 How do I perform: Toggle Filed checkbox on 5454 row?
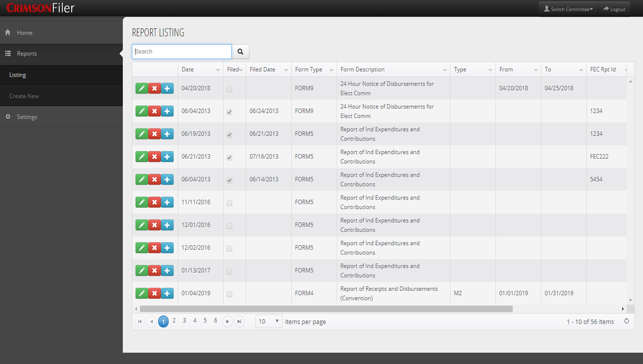pyautogui.click(x=229, y=180)
